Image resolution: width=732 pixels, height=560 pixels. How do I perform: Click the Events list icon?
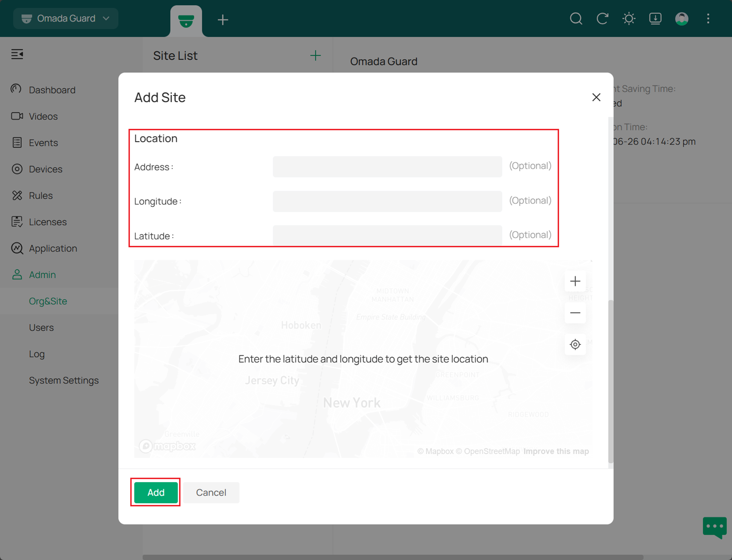coord(17,142)
